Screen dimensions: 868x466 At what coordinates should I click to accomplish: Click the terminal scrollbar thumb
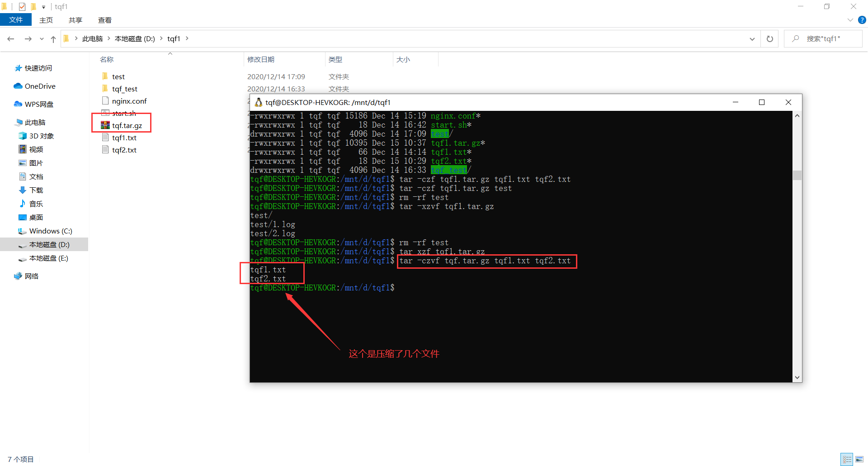pos(797,175)
